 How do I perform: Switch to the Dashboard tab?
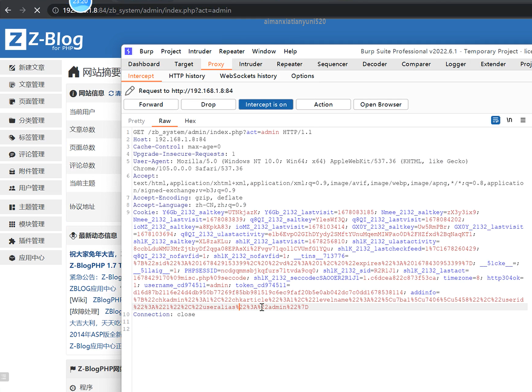[x=144, y=64]
